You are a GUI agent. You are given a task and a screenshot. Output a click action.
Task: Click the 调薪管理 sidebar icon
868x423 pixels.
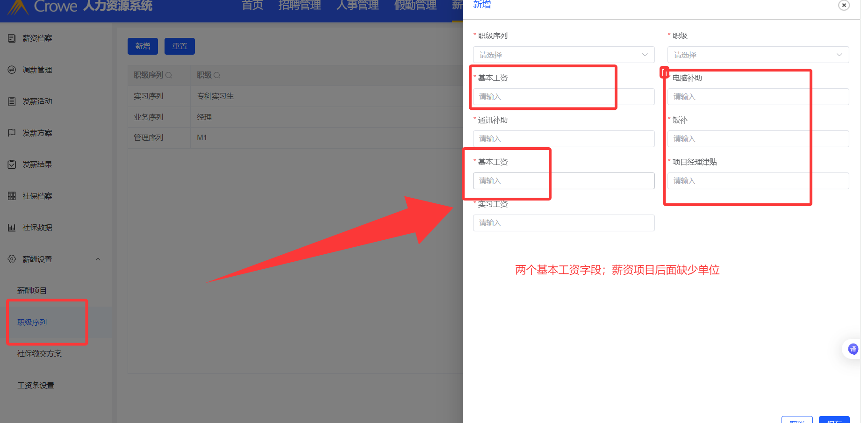12,70
